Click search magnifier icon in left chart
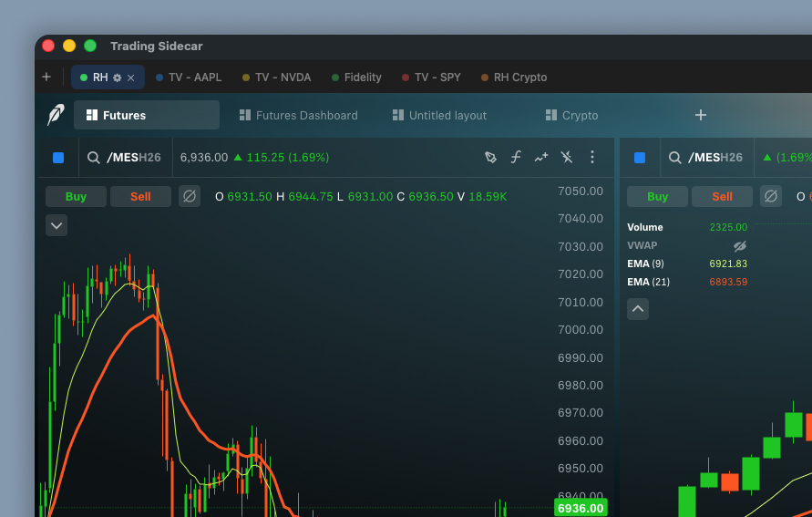 point(94,158)
